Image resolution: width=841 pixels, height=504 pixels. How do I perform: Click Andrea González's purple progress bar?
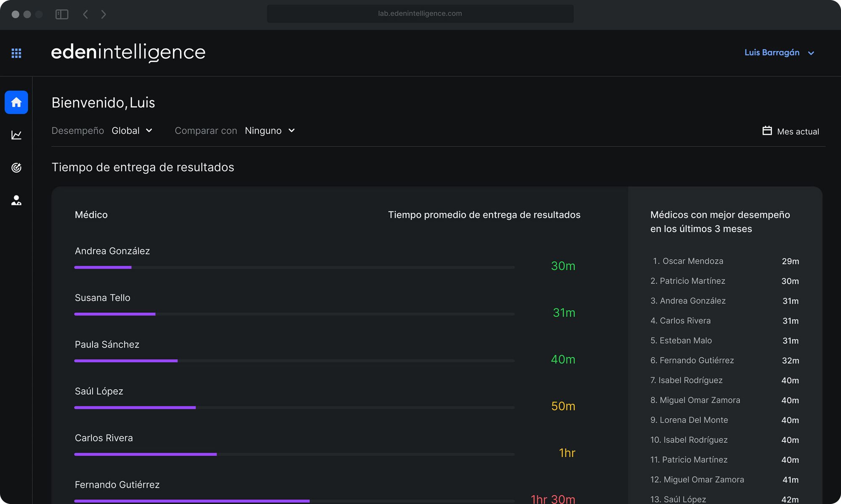click(x=103, y=267)
